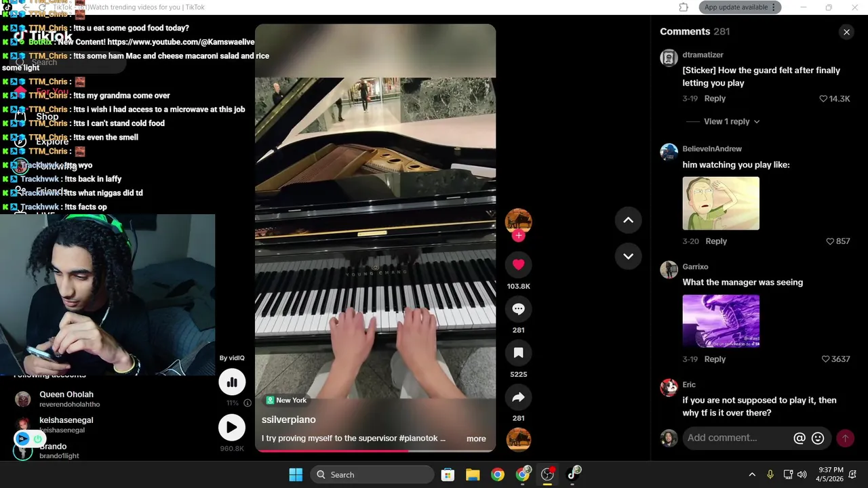Open Eric's profile avatar
The image size is (868, 488).
(669, 388)
